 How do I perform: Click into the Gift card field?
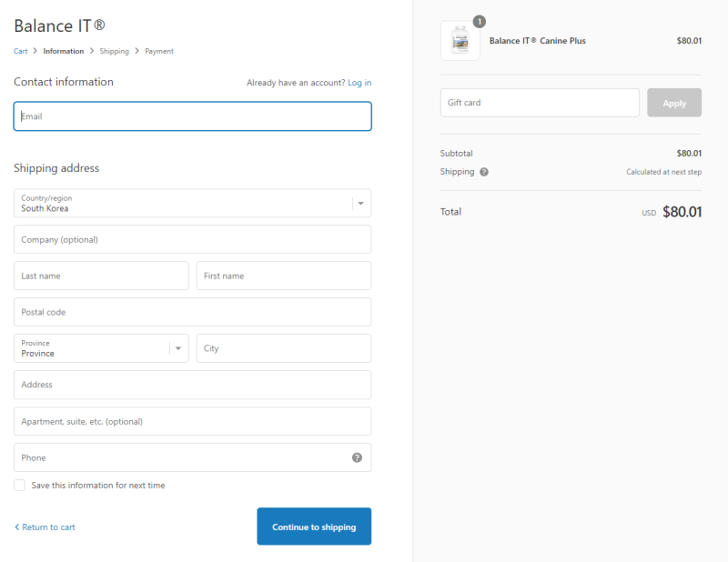point(540,103)
